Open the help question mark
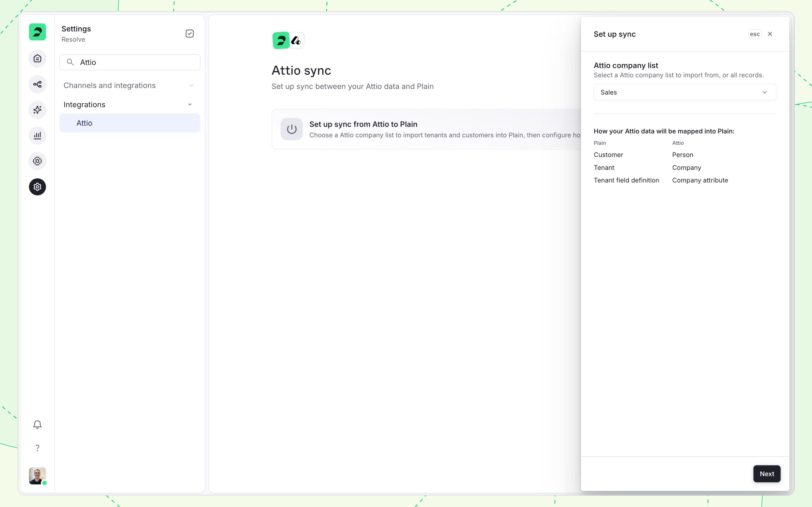 coord(37,448)
